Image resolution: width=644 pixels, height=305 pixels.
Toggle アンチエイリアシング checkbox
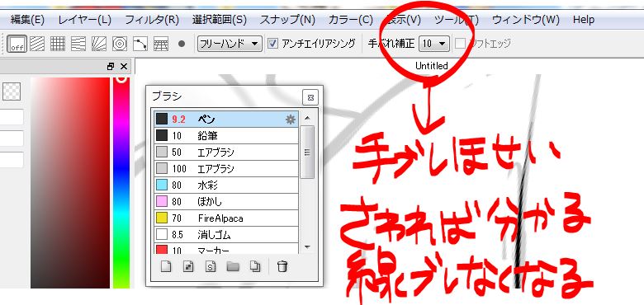(272, 44)
